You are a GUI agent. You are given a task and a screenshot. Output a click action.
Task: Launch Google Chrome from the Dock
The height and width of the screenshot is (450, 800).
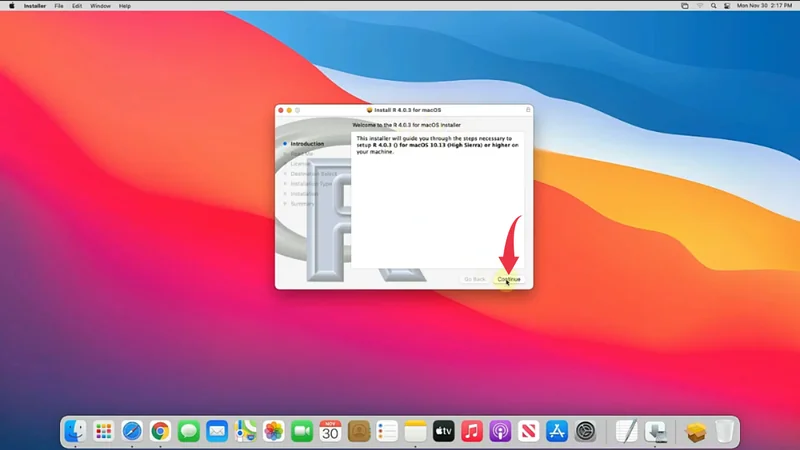tap(160, 431)
